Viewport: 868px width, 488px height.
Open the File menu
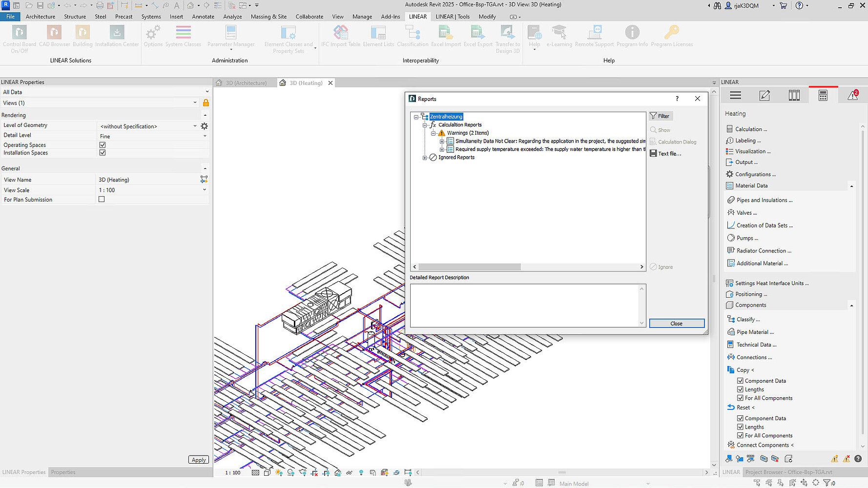(10, 17)
